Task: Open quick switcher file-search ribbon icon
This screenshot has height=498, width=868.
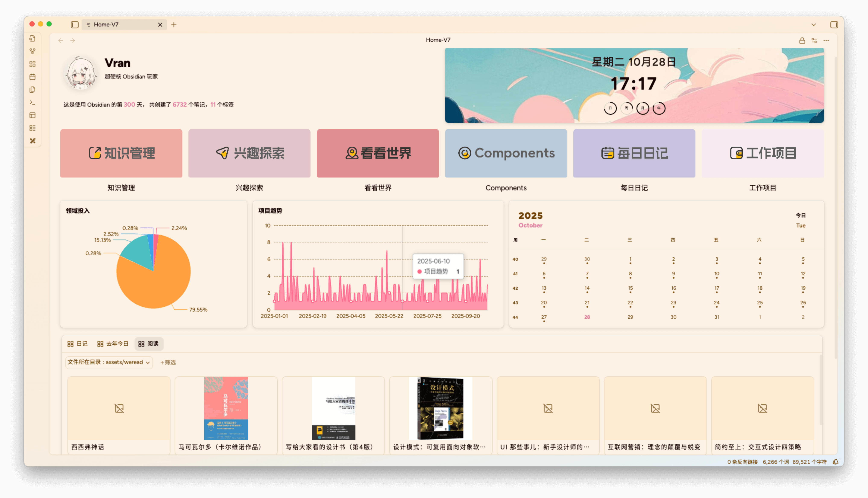Action: (32, 39)
